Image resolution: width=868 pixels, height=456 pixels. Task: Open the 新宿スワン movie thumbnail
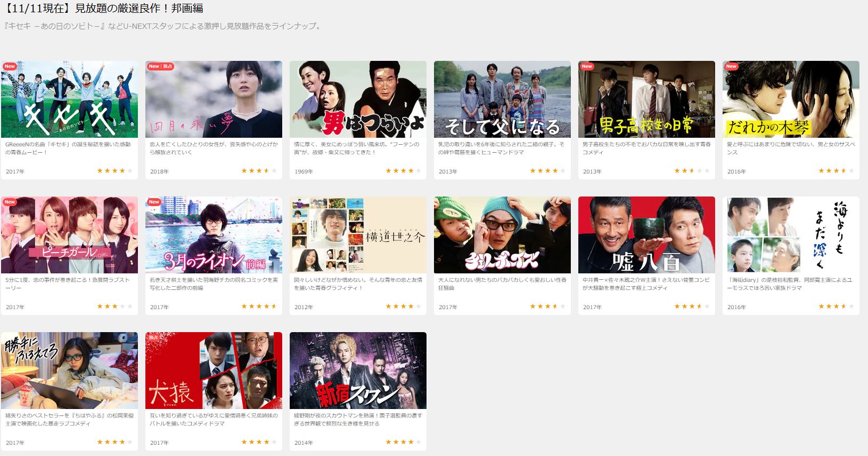358,371
